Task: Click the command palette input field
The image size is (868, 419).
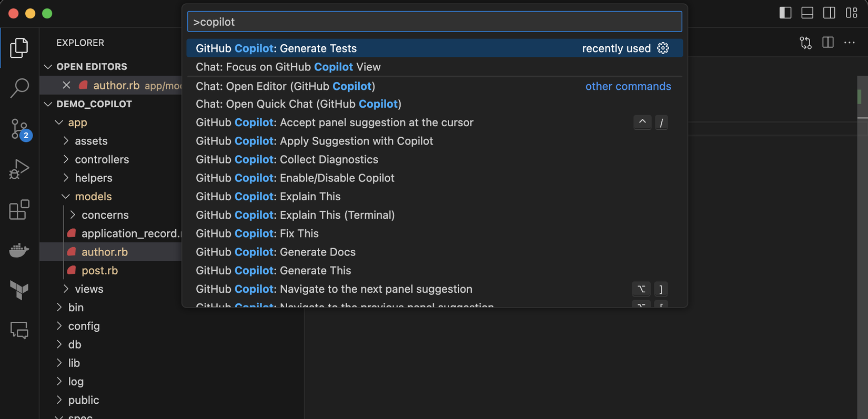Action: [x=435, y=22]
